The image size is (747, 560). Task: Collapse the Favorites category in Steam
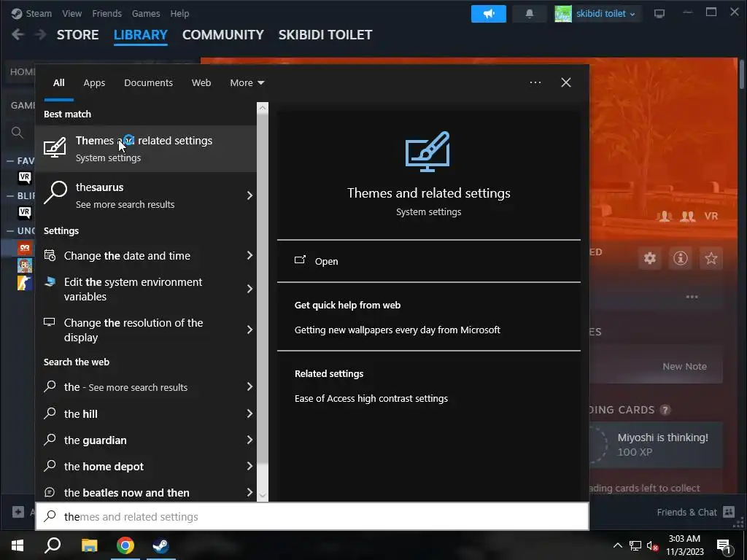[9, 161]
